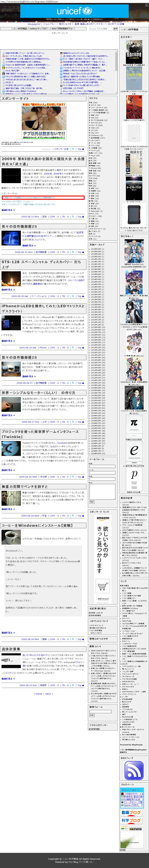Open the STS-128 スペースシャトル ディスカバリー post title
Image resolution: width=149 pixels, height=868 pixels.
pos(41,264)
